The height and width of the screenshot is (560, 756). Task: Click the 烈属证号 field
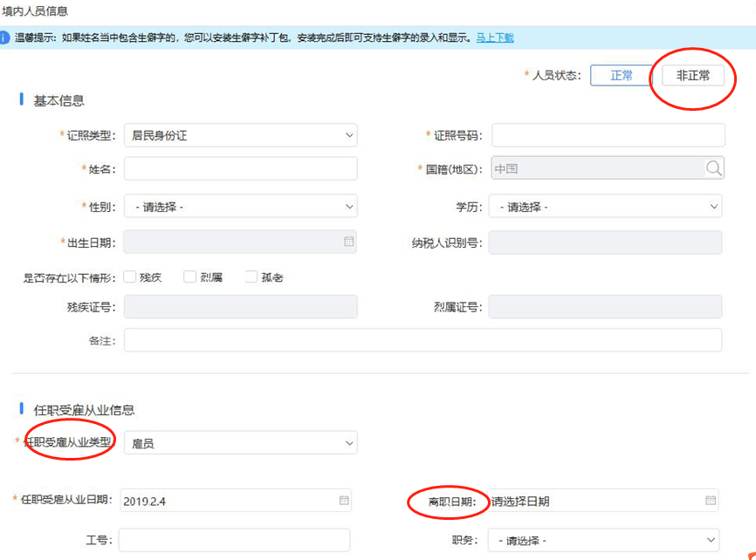pos(606,306)
